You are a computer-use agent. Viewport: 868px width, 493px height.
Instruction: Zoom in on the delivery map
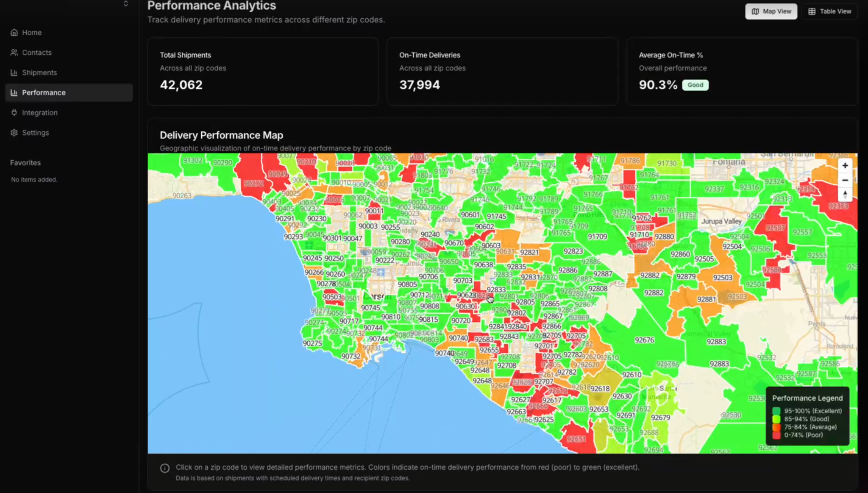click(846, 165)
